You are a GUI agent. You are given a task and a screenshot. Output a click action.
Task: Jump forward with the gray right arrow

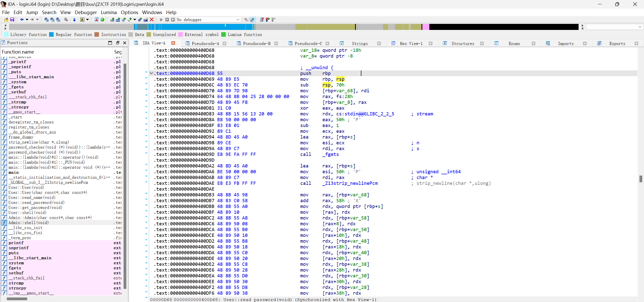pos(32,20)
